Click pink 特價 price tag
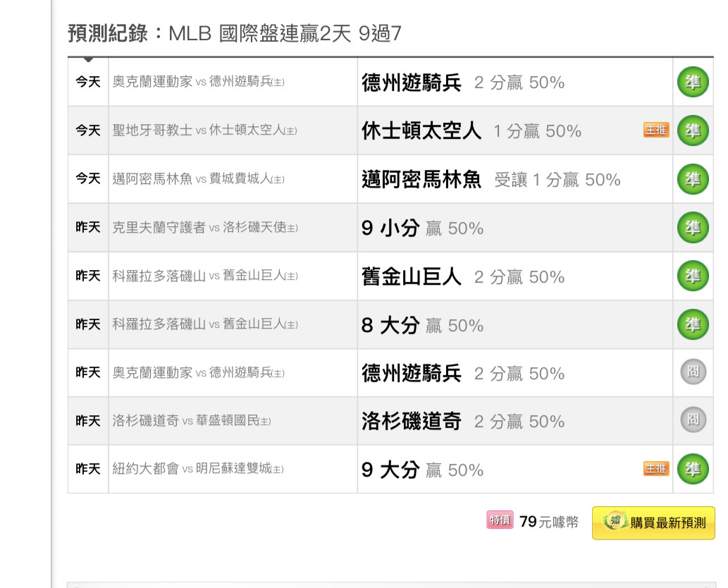Viewport: 728px width, 588px height. point(500,520)
